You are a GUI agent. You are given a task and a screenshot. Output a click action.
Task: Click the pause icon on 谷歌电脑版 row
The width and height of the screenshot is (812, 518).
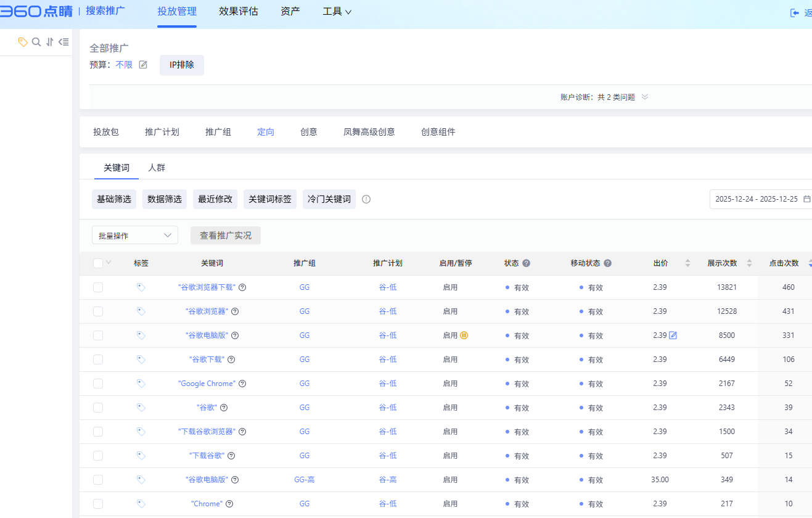click(x=464, y=335)
